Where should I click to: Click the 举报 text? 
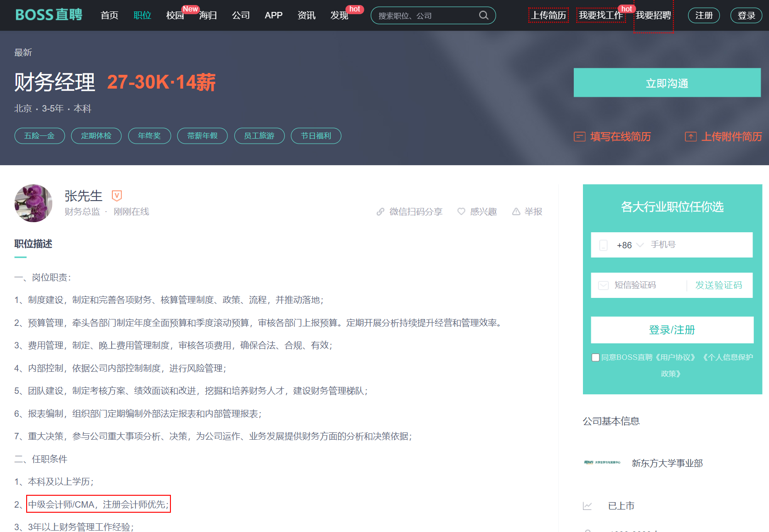coord(533,212)
